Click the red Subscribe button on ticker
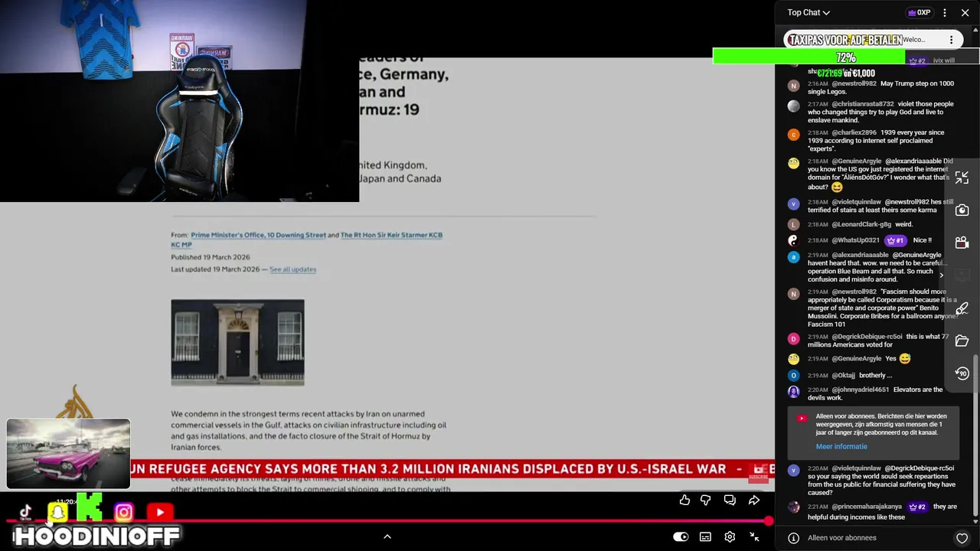Screen dimensions: 980x551 (x=758, y=473)
